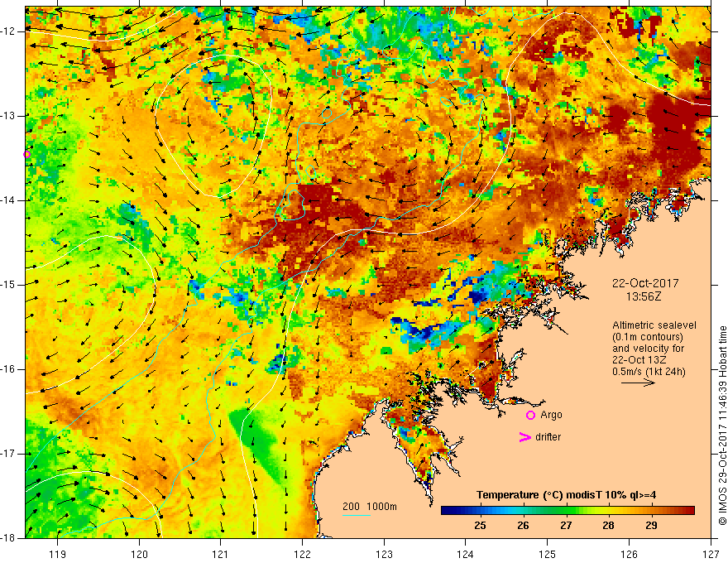Click longitude axis label '123'
The image size is (728, 563).
384,554
